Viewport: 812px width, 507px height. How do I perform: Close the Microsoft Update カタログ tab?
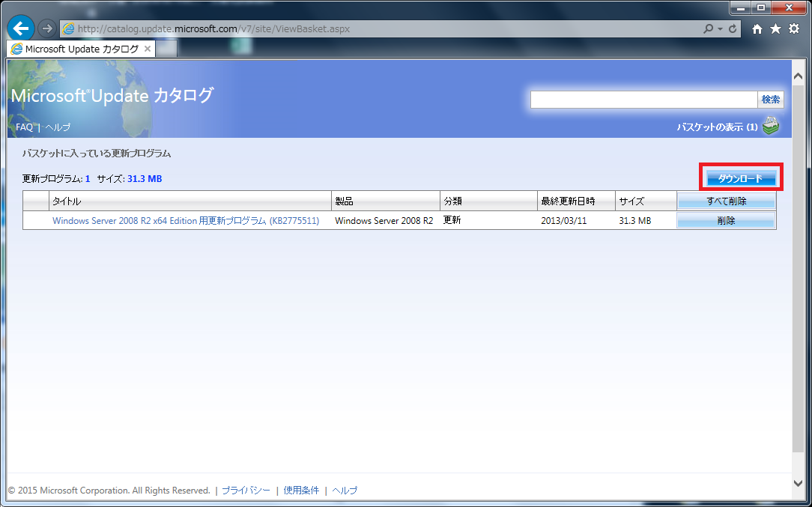[x=148, y=49]
